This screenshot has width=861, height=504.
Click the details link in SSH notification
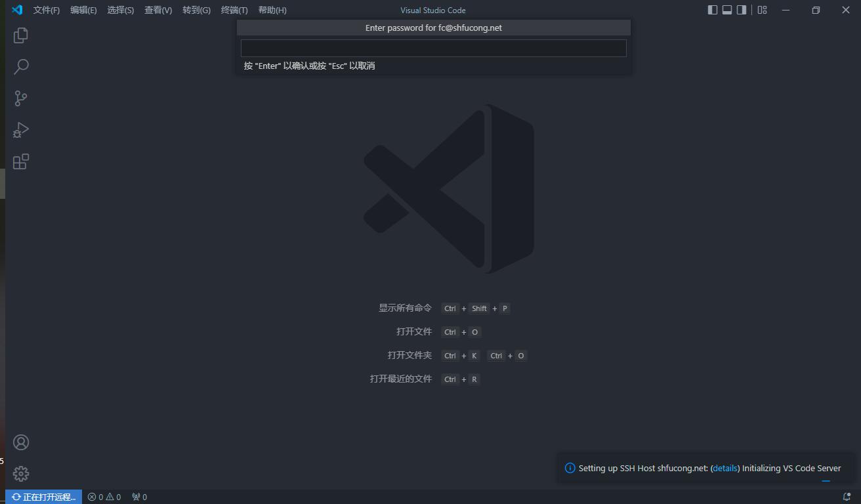[725, 469]
